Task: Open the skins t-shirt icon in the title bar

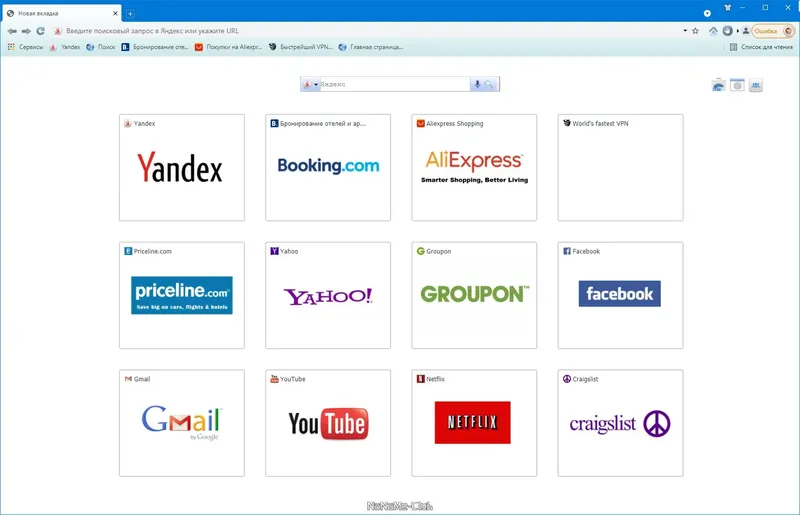Action: coord(728,8)
